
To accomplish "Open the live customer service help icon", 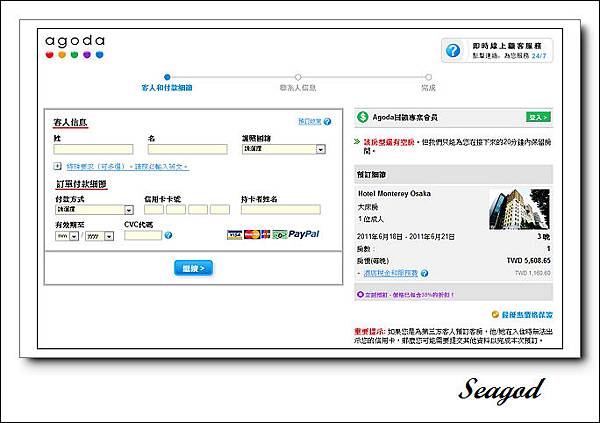I will pyautogui.click(x=453, y=50).
